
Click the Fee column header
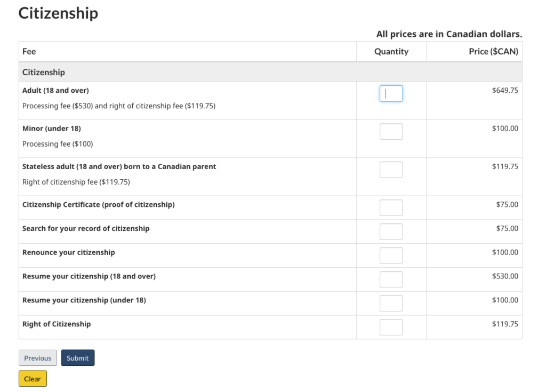(x=29, y=52)
